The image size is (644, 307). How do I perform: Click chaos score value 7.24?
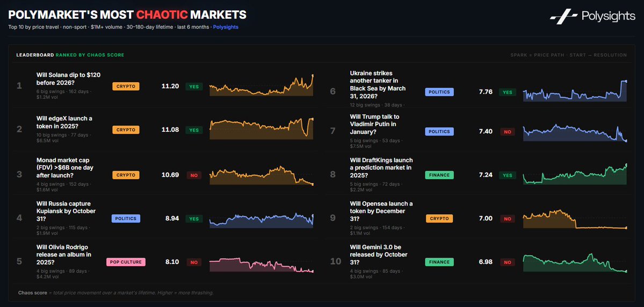point(486,175)
